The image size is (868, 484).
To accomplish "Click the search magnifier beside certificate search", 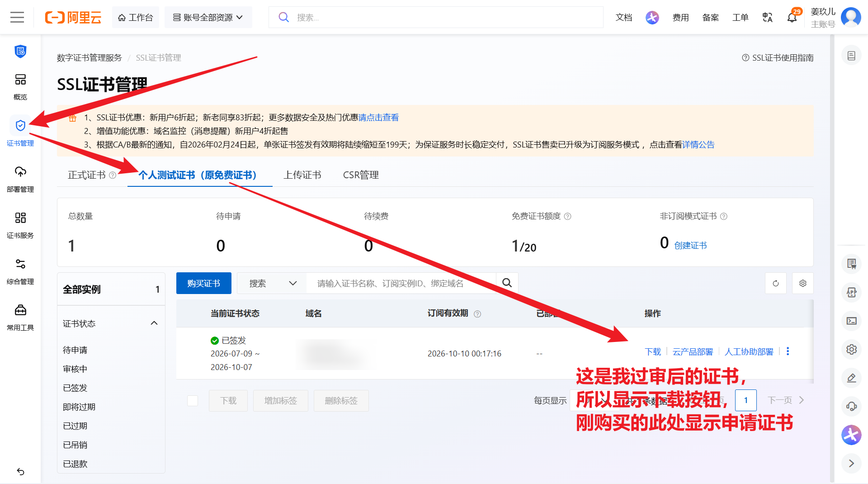I will tap(507, 283).
